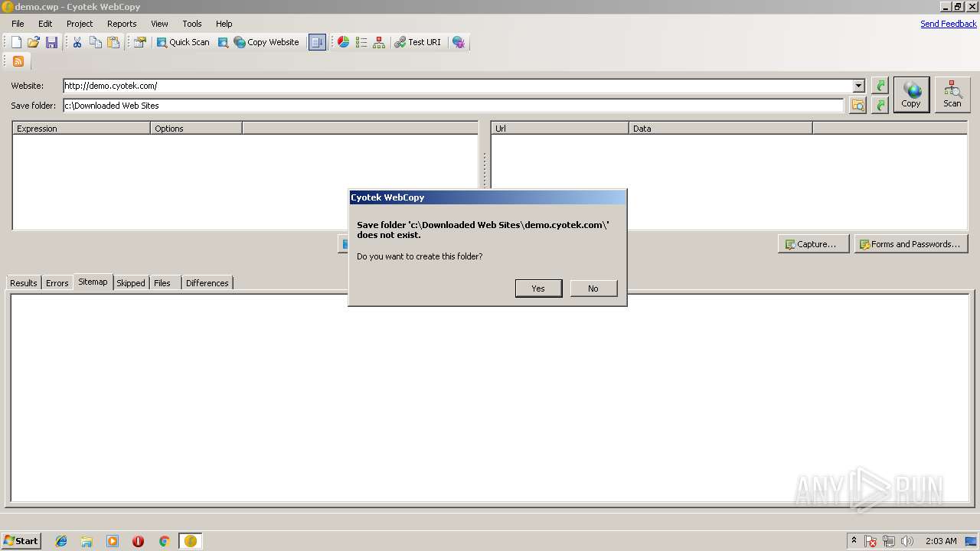The image size is (980, 551).
Task: Open the Reports menu
Action: [x=122, y=24]
